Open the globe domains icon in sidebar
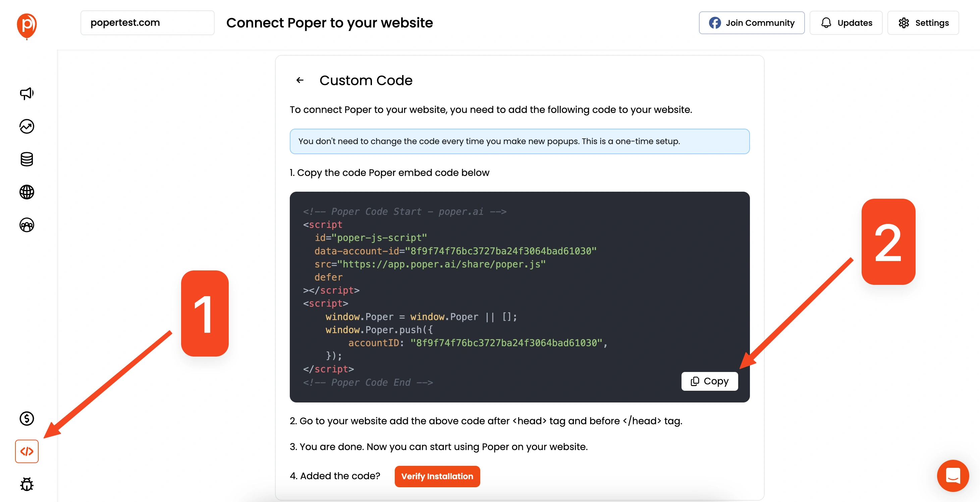This screenshot has height=502, width=980. pyautogui.click(x=26, y=192)
